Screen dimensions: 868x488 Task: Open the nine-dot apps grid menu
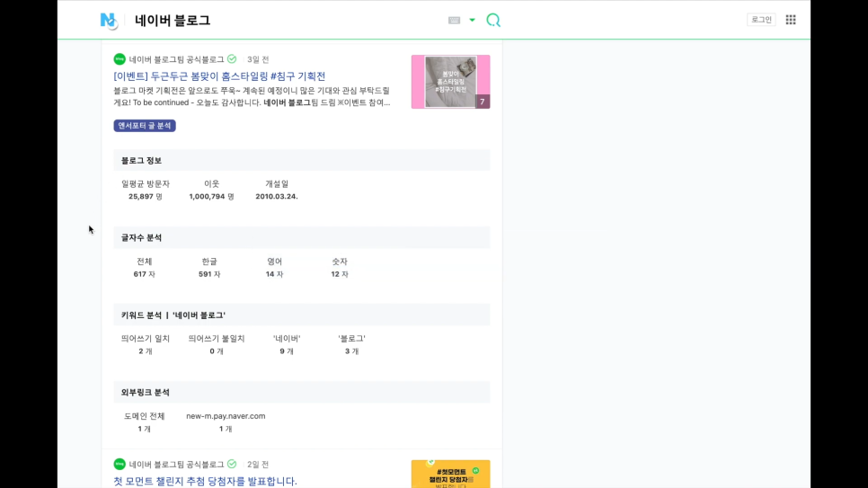(791, 20)
